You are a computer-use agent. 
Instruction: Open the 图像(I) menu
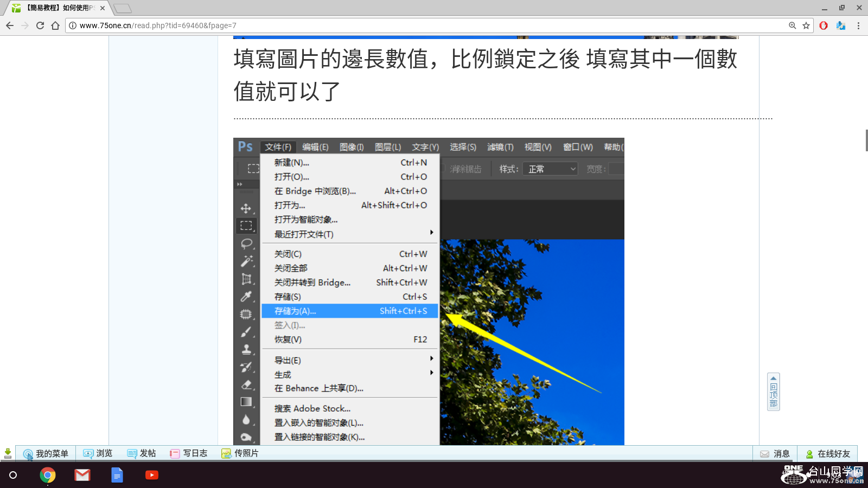(x=352, y=147)
